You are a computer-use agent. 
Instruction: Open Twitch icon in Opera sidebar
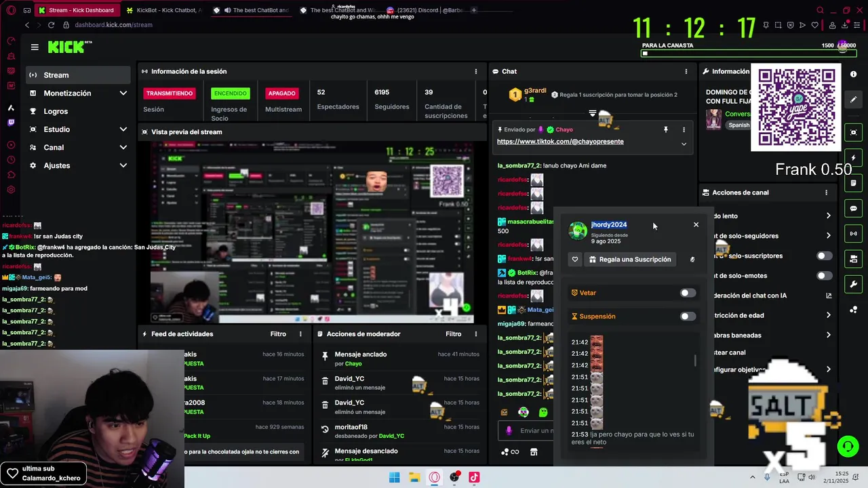(x=11, y=123)
